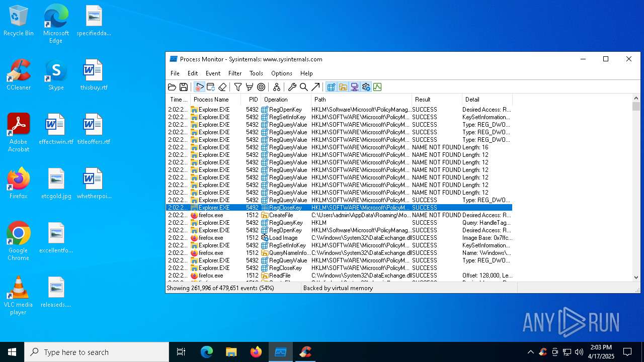Click the Time column header

click(179, 100)
